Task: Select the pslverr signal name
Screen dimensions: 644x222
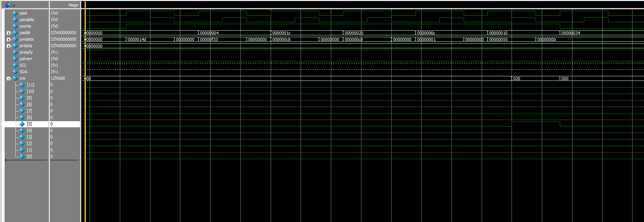Action: click(x=26, y=59)
